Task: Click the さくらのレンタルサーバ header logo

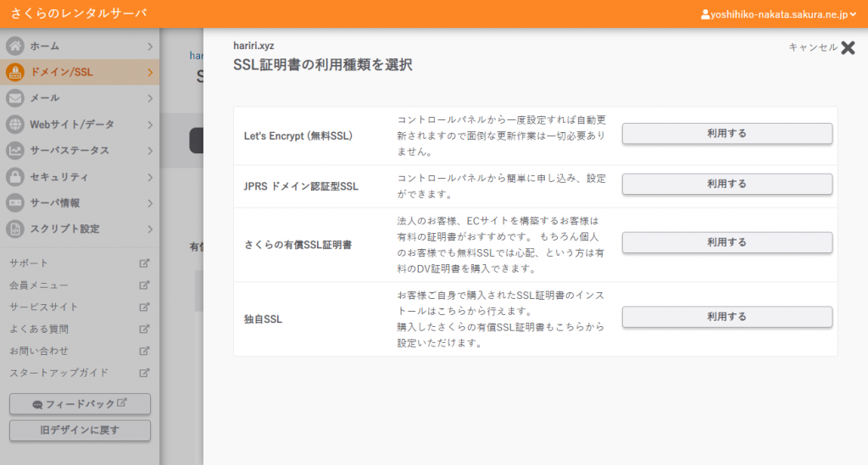Action: coord(79,14)
